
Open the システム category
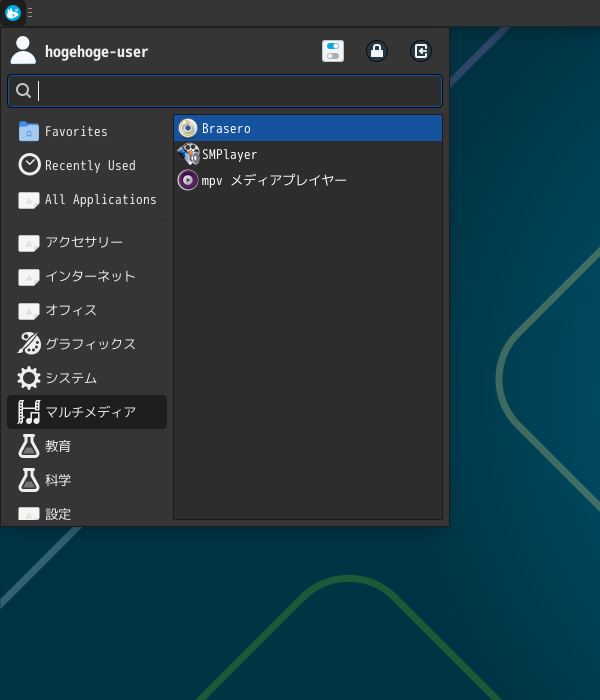71,378
